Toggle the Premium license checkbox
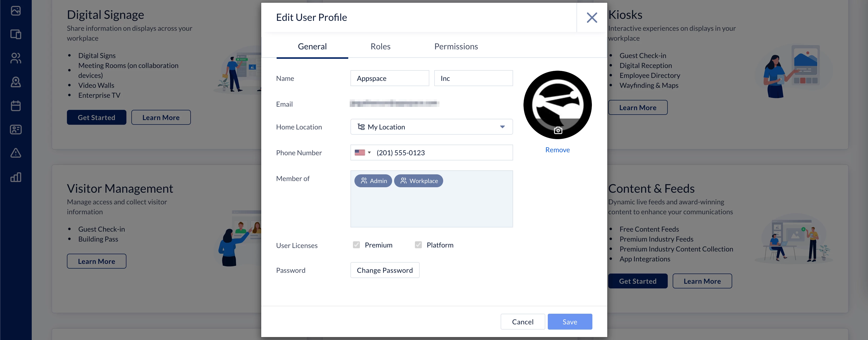This screenshot has width=868, height=340. point(356,245)
